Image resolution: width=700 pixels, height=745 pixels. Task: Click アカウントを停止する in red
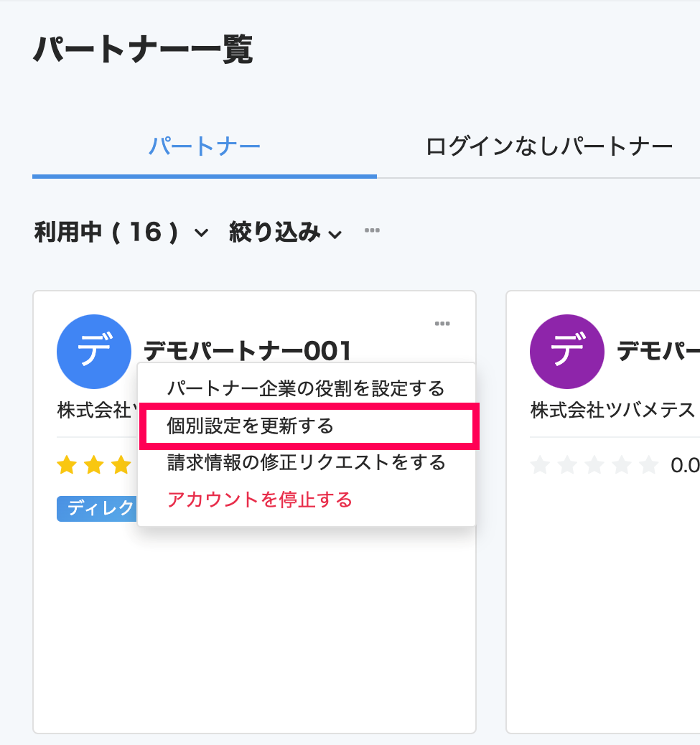259,500
